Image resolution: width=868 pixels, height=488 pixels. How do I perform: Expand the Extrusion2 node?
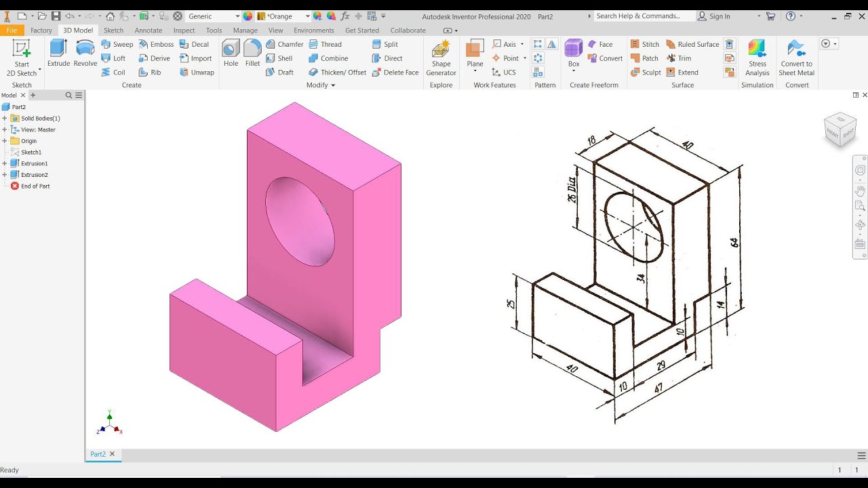coord(5,175)
